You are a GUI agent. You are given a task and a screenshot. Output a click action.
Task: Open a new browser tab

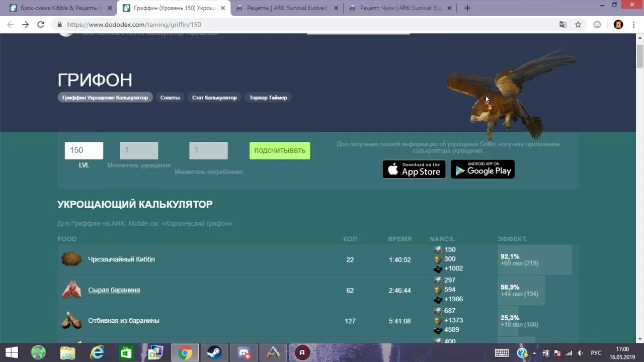coord(467,8)
